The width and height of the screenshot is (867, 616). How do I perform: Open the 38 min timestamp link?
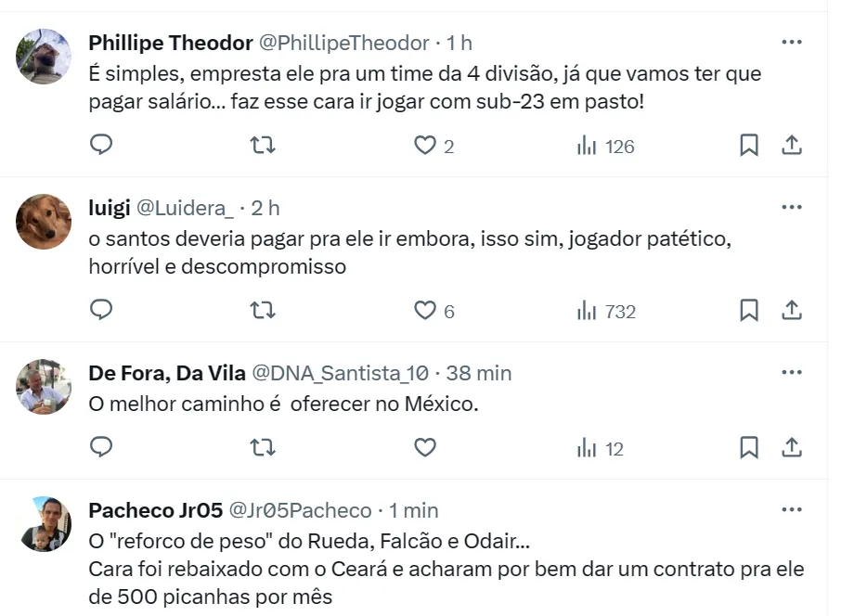(x=478, y=373)
